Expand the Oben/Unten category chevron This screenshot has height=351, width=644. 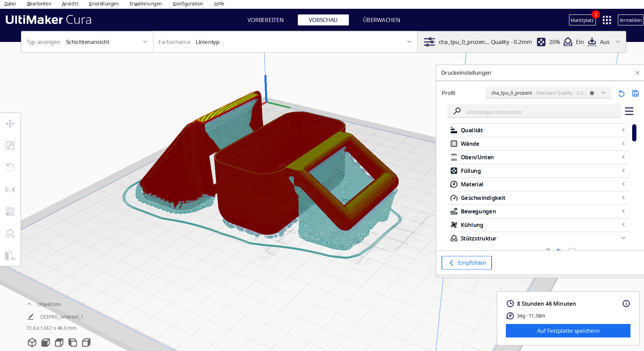click(x=623, y=157)
